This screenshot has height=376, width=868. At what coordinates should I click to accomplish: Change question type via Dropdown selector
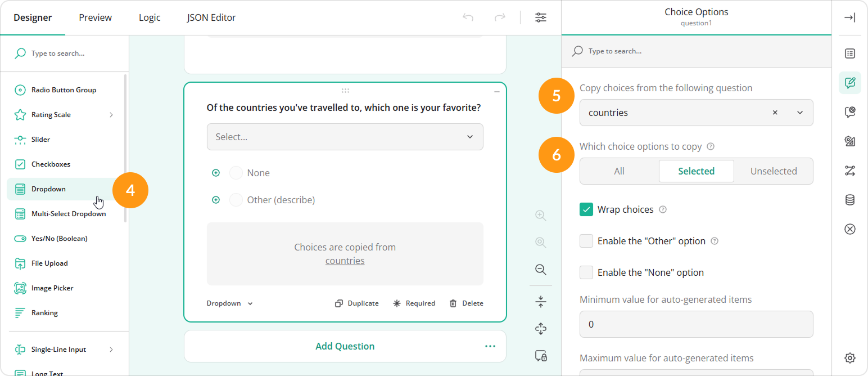point(230,303)
